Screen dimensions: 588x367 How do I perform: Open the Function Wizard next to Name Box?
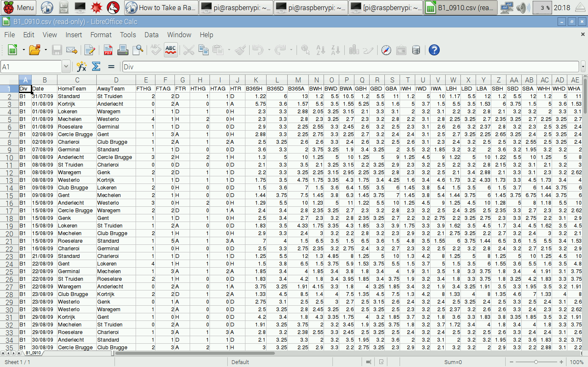click(x=82, y=66)
